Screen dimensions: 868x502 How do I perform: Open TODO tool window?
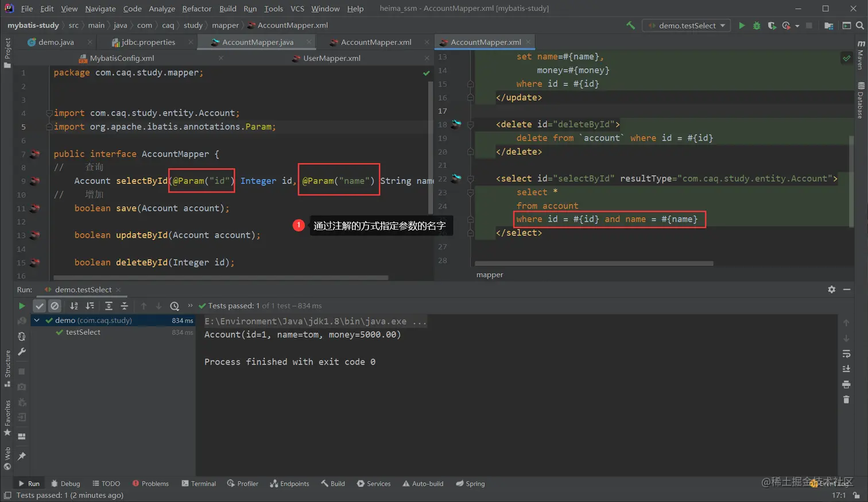click(x=106, y=484)
